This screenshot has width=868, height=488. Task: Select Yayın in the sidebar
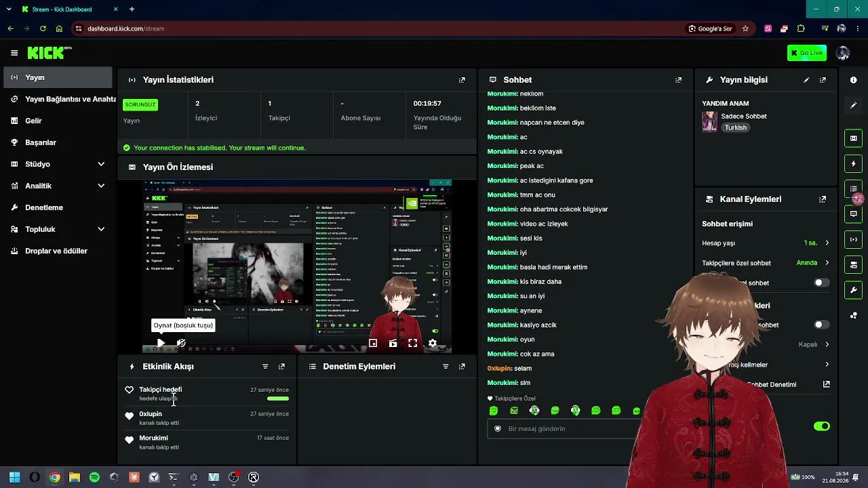point(58,77)
